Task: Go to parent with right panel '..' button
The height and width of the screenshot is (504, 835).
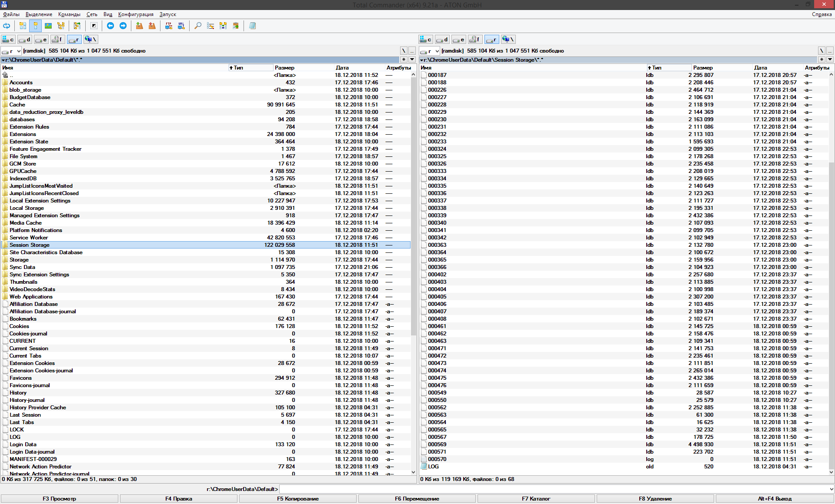Action: click(830, 51)
